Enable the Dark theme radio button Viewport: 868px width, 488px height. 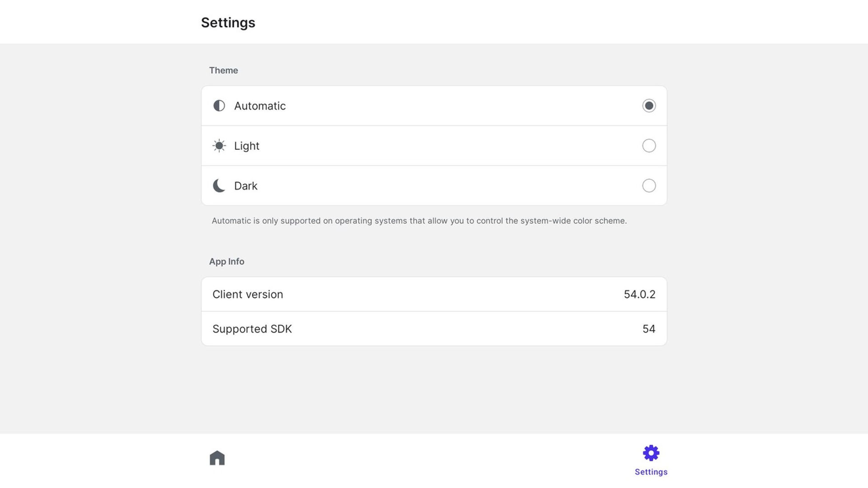(649, 186)
